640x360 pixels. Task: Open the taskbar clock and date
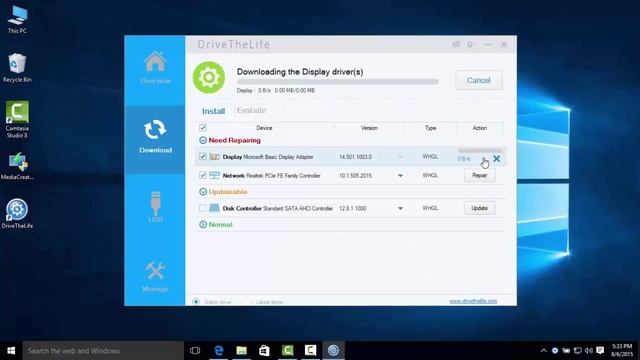pyautogui.click(x=622, y=351)
